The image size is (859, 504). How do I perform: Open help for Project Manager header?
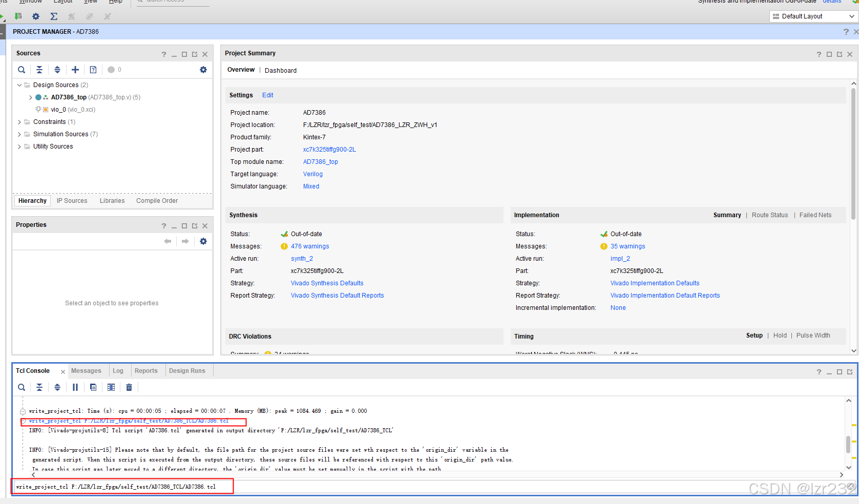coord(846,32)
